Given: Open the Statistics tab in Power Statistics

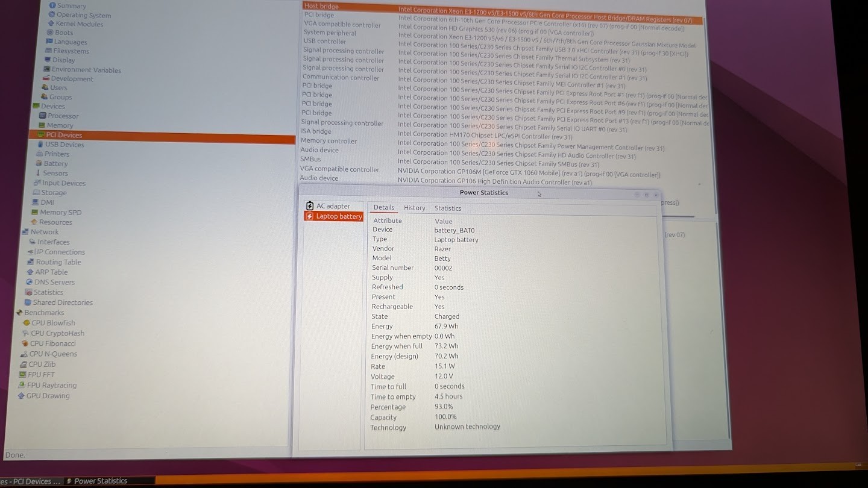Looking at the screenshot, I should click(448, 208).
